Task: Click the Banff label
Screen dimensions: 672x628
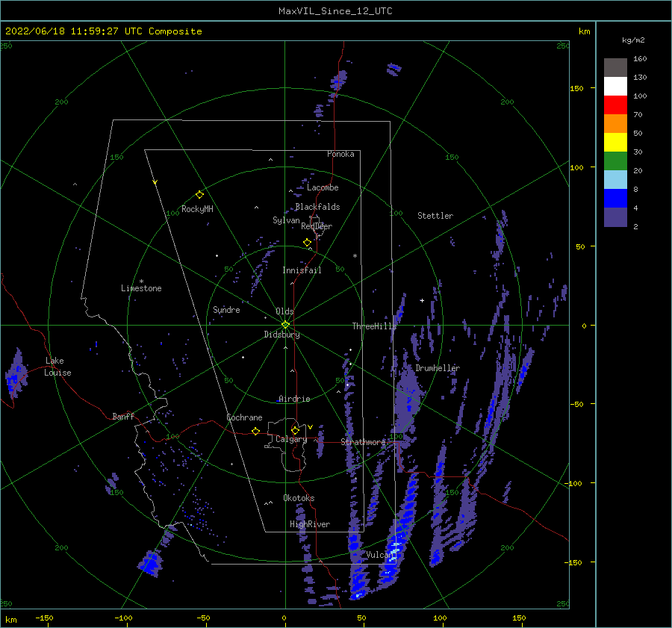Action: pos(123,417)
